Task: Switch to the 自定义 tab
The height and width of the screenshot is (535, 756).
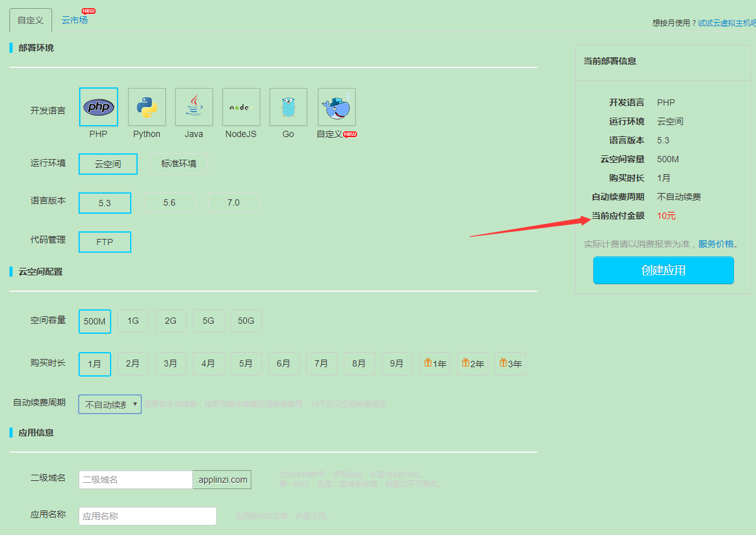Action: (31, 20)
